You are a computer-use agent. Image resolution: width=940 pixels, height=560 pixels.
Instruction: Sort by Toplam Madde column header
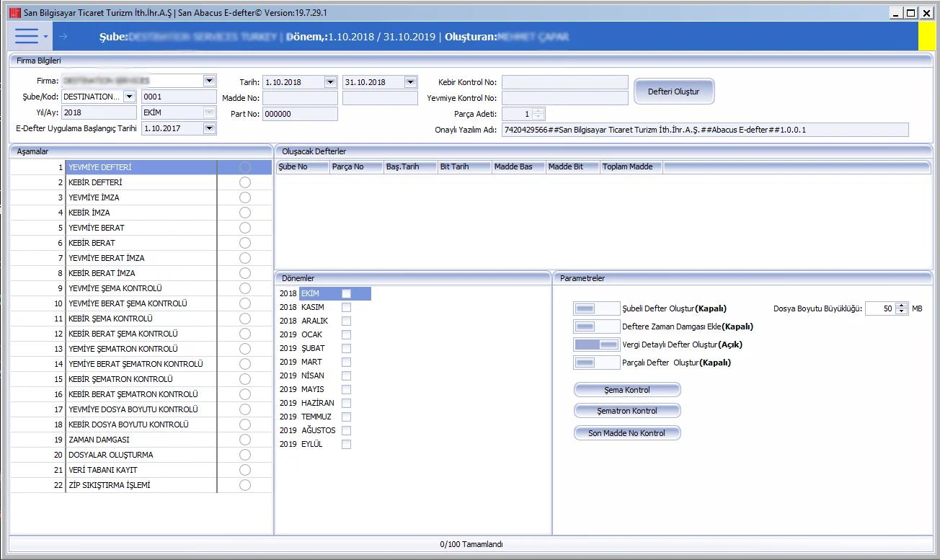tap(631, 166)
